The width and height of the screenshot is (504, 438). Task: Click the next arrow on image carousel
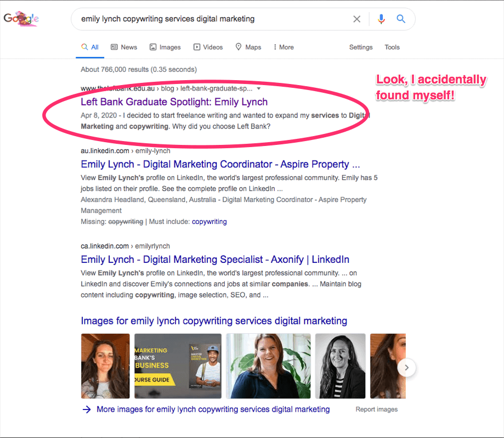click(x=406, y=368)
